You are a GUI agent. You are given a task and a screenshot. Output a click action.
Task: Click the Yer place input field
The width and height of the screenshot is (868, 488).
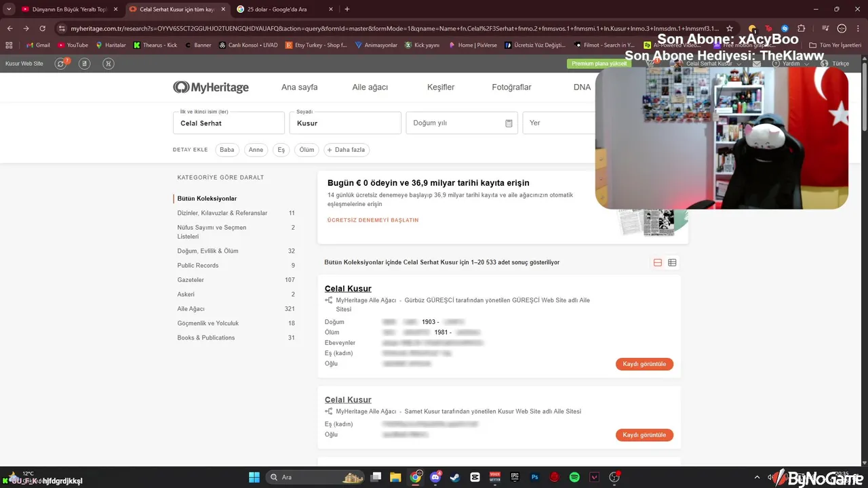point(559,123)
